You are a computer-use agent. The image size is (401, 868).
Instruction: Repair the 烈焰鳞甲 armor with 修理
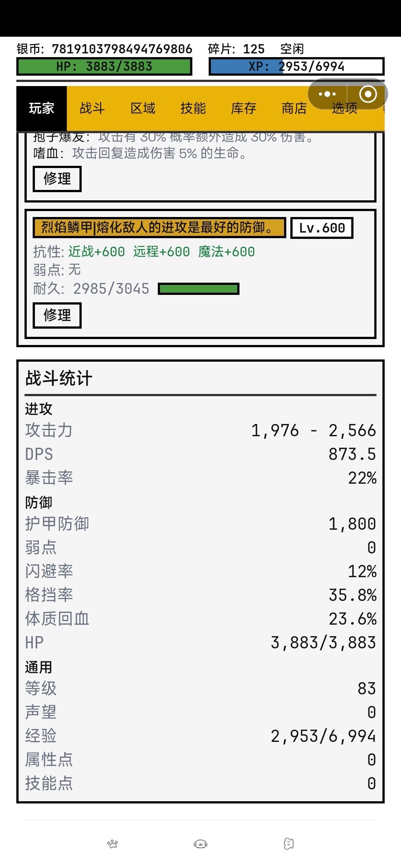[57, 316]
